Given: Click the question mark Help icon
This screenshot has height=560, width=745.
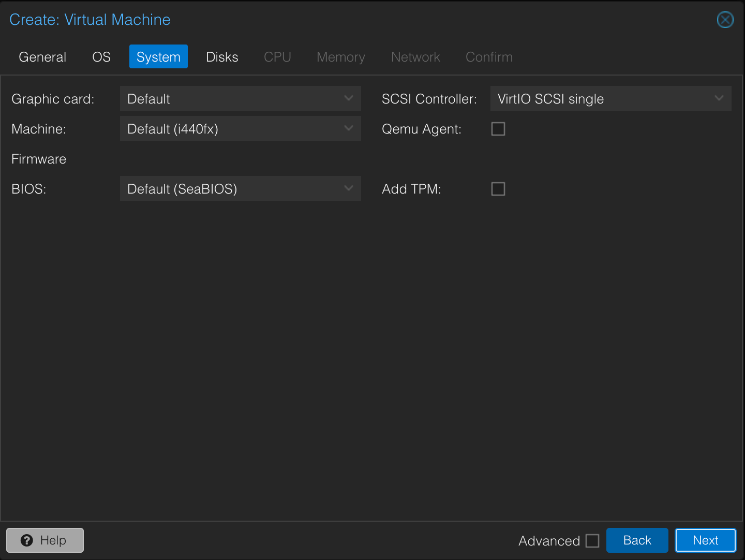Looking at the screenshot, I should click(27, 540).
